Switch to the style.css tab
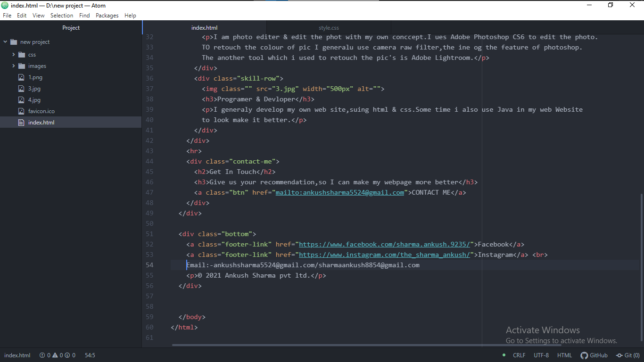Image resolution: width=644 pixels, height=362 pixels. [x=329, y=28]
